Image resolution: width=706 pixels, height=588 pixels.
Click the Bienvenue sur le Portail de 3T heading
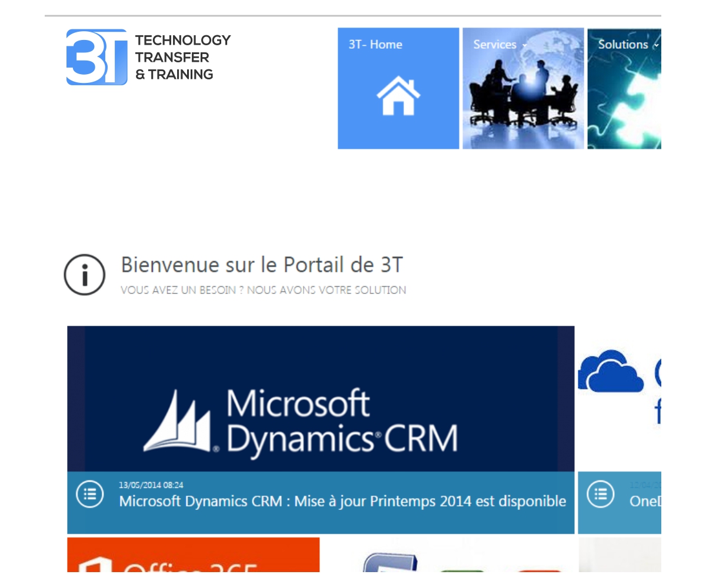(x=262, y=265)
